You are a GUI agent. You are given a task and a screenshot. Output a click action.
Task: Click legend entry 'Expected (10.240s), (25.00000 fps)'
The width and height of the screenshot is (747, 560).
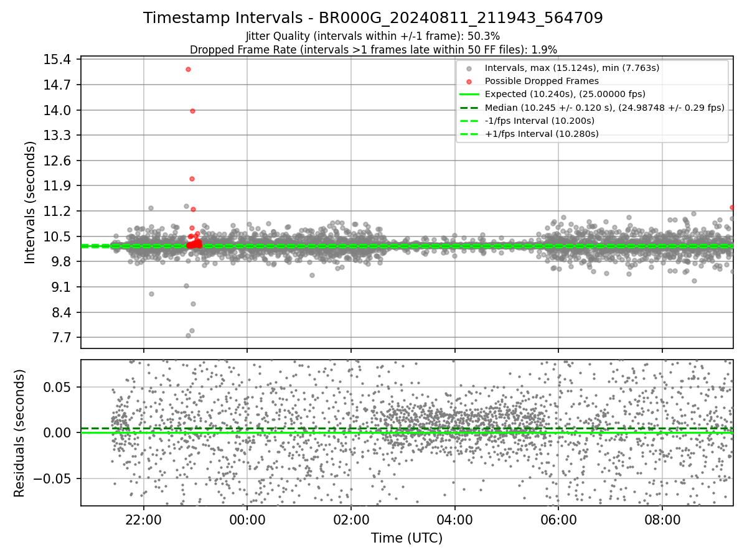pos(565,94)
